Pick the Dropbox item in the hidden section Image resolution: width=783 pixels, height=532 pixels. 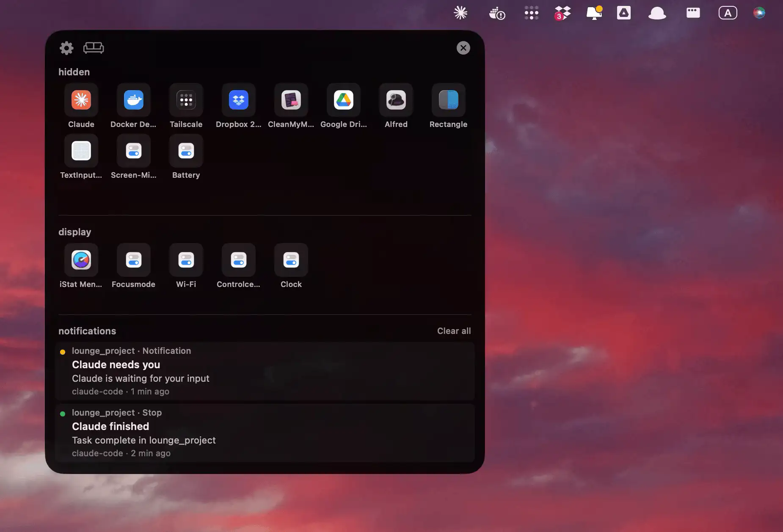tap(239, 106)
